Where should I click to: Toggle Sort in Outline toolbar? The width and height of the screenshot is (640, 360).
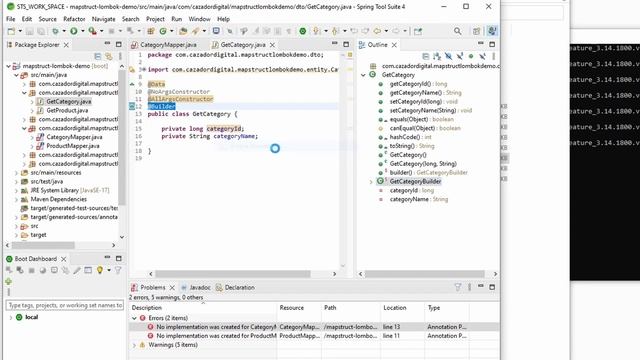click(x=437, y=56)
